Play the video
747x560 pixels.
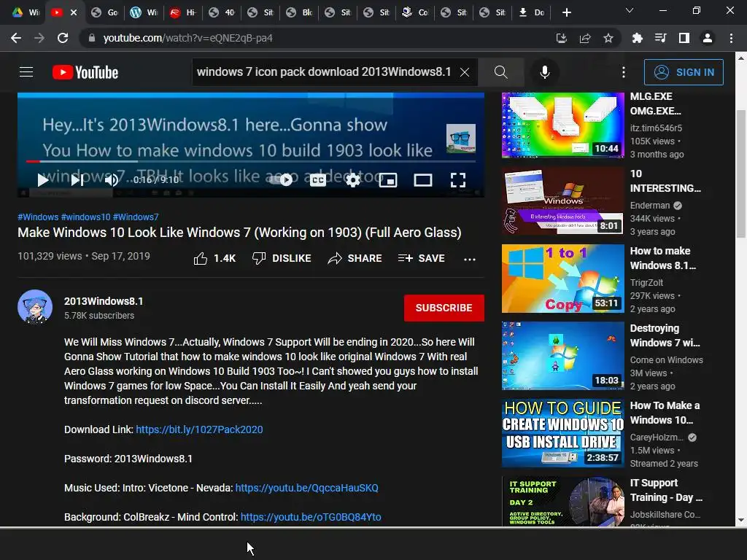tap(43, 180)
